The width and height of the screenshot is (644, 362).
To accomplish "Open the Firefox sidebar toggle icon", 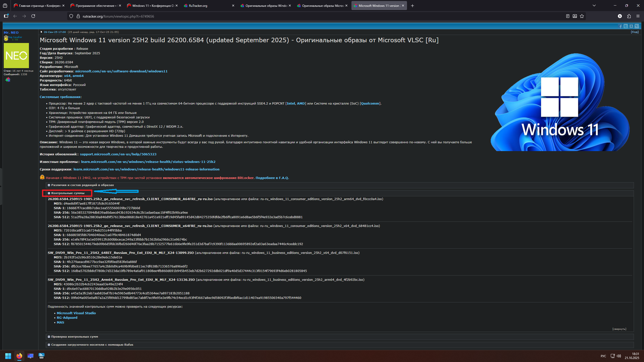I will pos(6,16).
